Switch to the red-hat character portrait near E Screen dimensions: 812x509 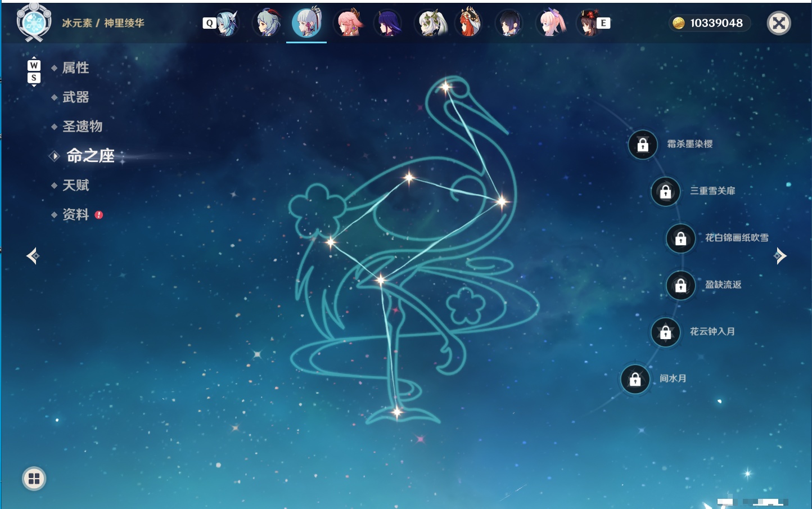point(588,23)
